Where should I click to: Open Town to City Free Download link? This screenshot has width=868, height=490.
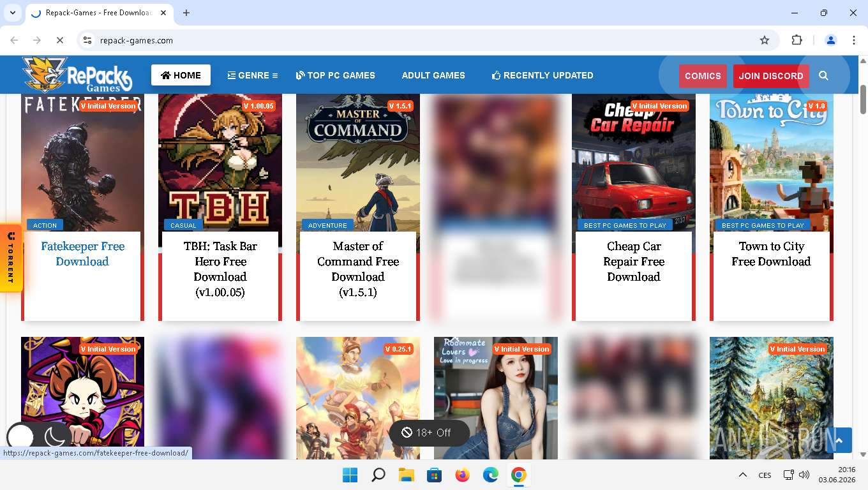point(771,254)
